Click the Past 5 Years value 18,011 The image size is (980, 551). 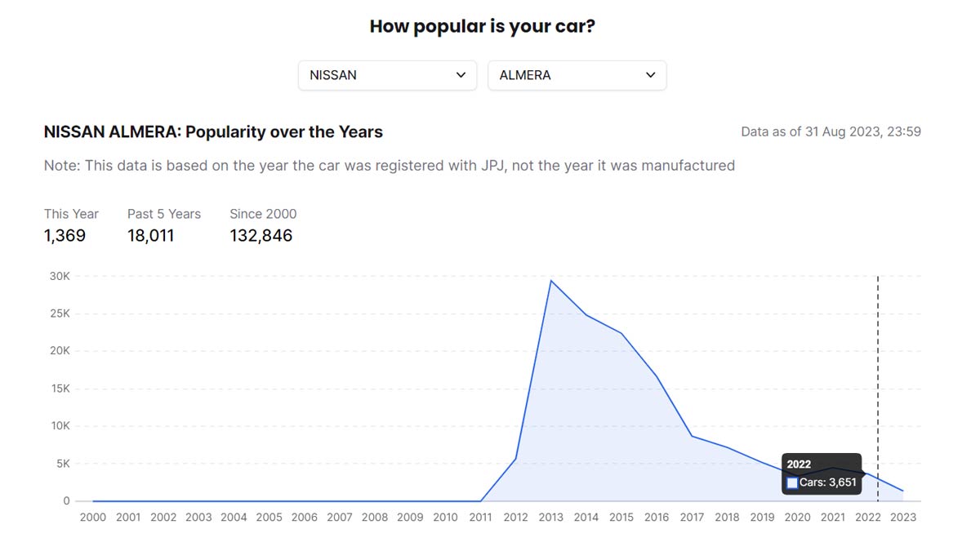(150, 236)
